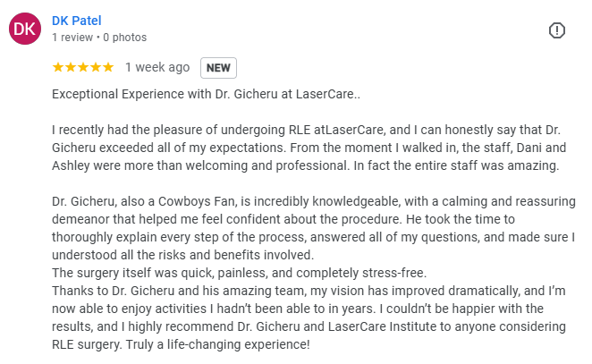Click "Truly a life-changing experience!" closing sentence

[x=236, y=343]
